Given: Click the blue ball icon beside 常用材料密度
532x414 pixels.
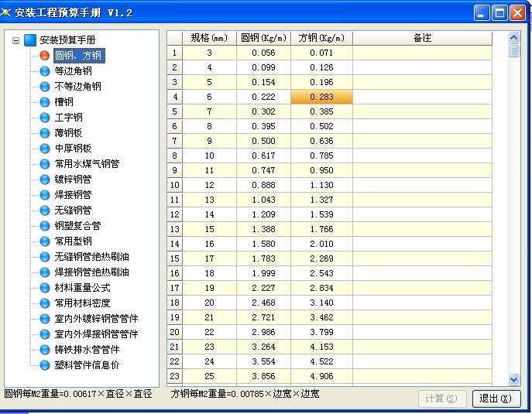Looking at the screenshot, I should pyautogui.click(x=44, y=303).
